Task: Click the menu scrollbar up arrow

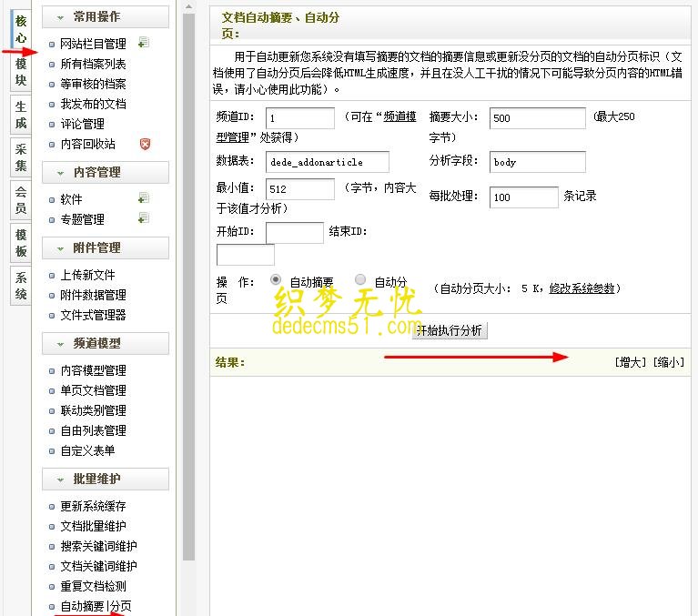Action: point(188,6)
